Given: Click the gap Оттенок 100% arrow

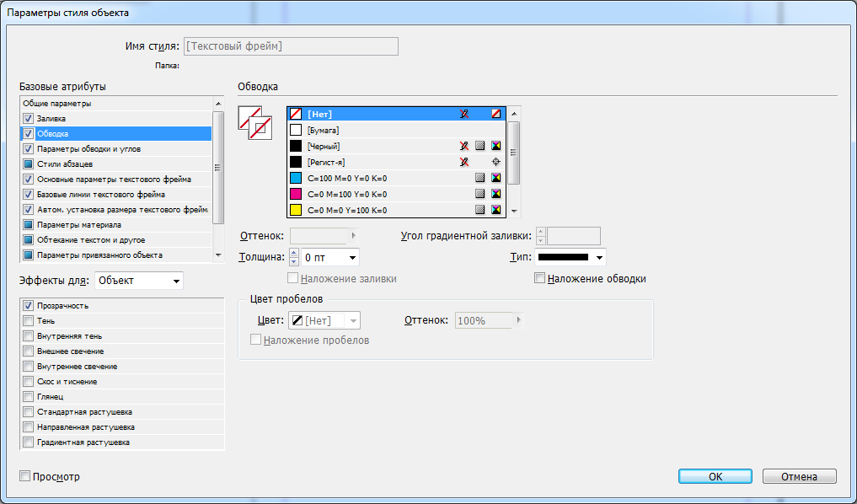Looking at the screenshot, I should (x=519, y=320).
